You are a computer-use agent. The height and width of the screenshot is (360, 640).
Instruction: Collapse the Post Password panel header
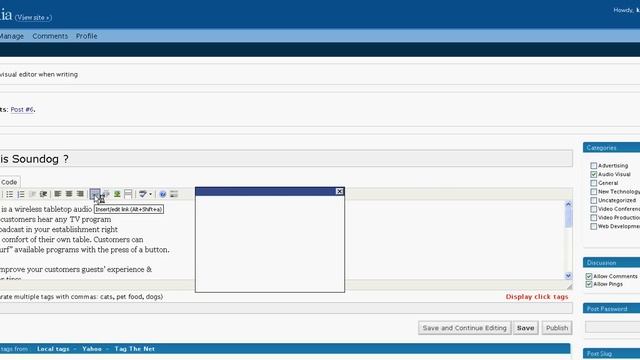pyautogui.click(x=611, y=309)
